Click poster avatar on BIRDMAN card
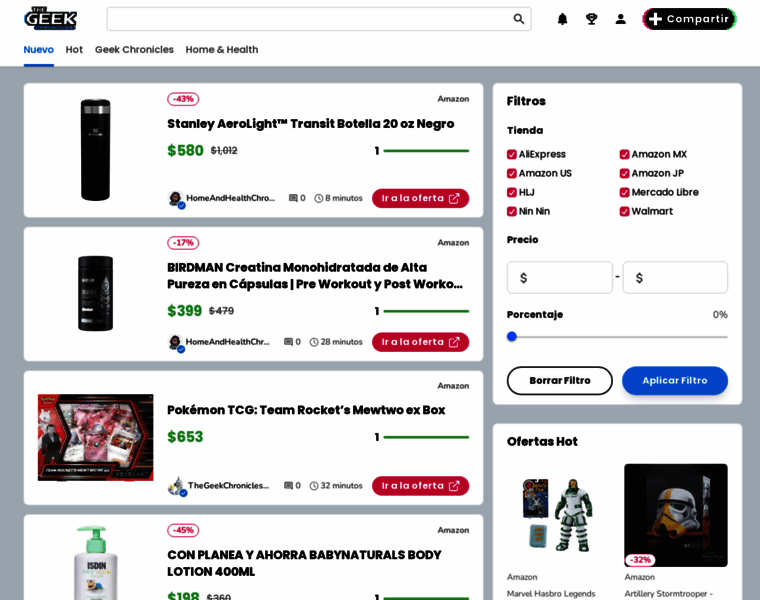Viewport: 760px width, 600px height. point(175,343)
